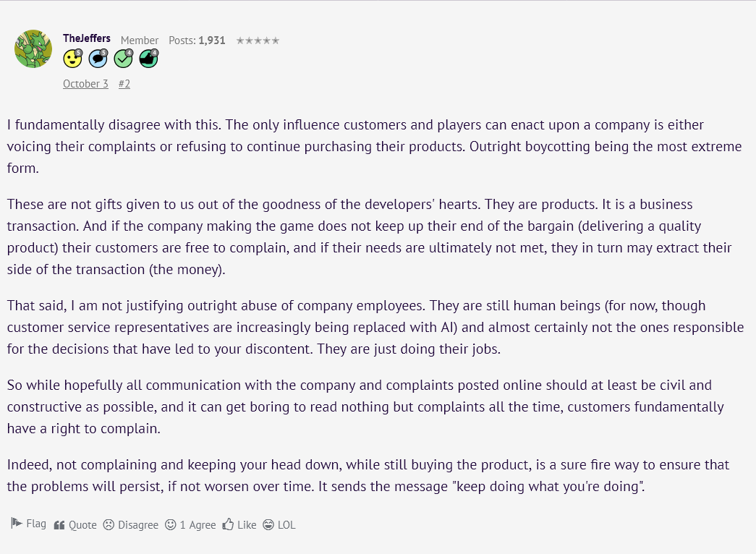756x554 pixels.
Task: Give the post a Like
Action: 239,525
